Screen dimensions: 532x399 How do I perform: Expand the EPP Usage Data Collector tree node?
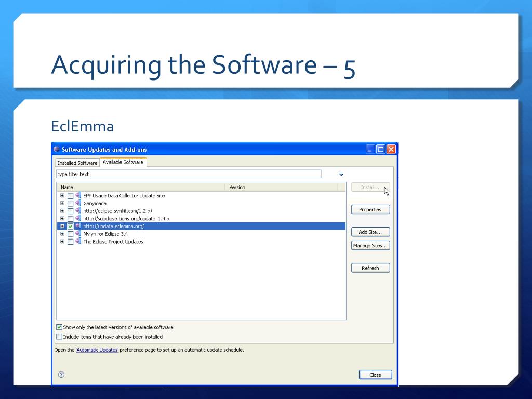pyautogui.click(x=62, y=195)
